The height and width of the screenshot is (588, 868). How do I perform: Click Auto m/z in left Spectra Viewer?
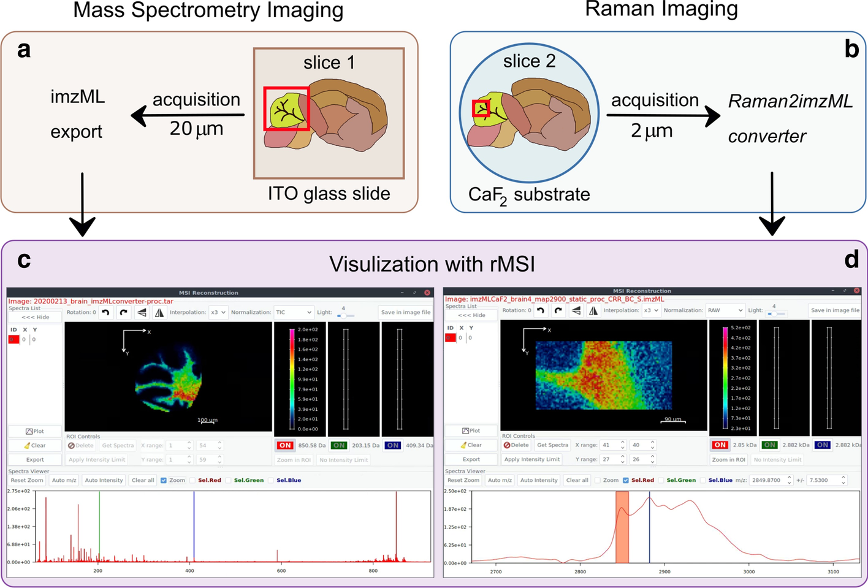click(x=64, y=480)
